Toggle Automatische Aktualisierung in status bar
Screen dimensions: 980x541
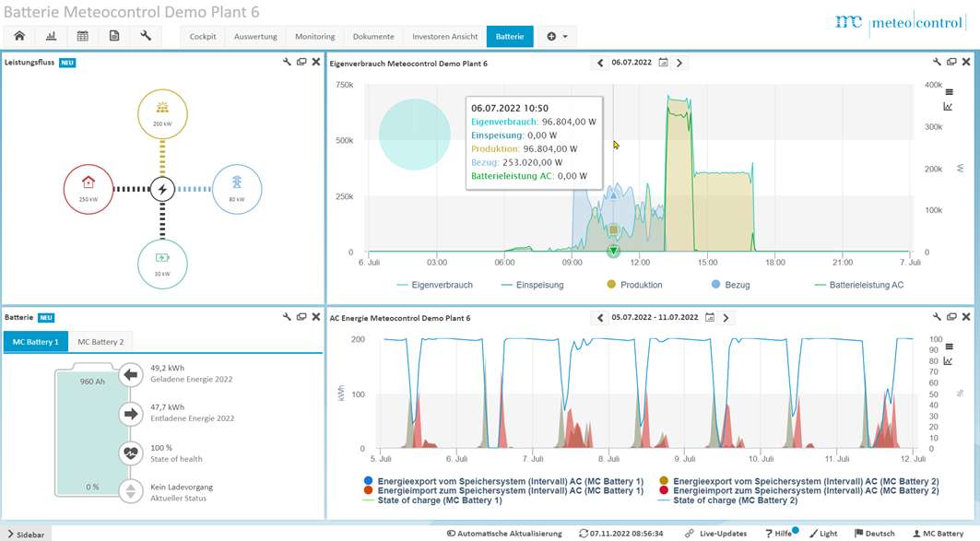(504, 534)
